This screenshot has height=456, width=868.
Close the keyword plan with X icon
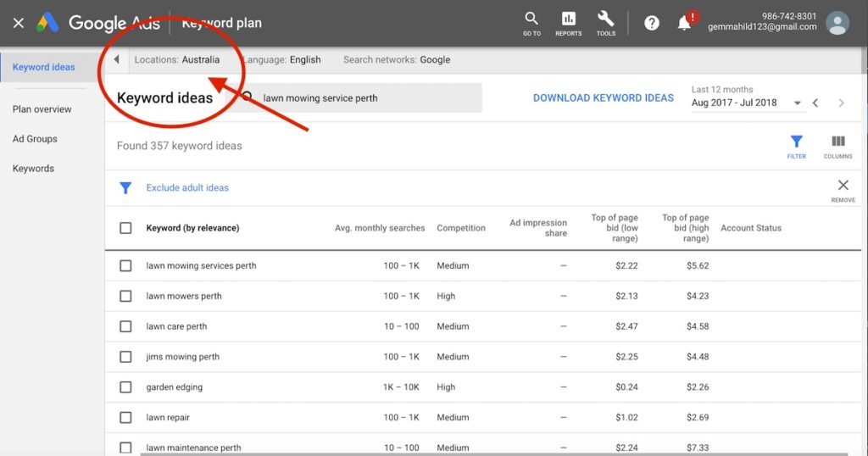[19, 23]
